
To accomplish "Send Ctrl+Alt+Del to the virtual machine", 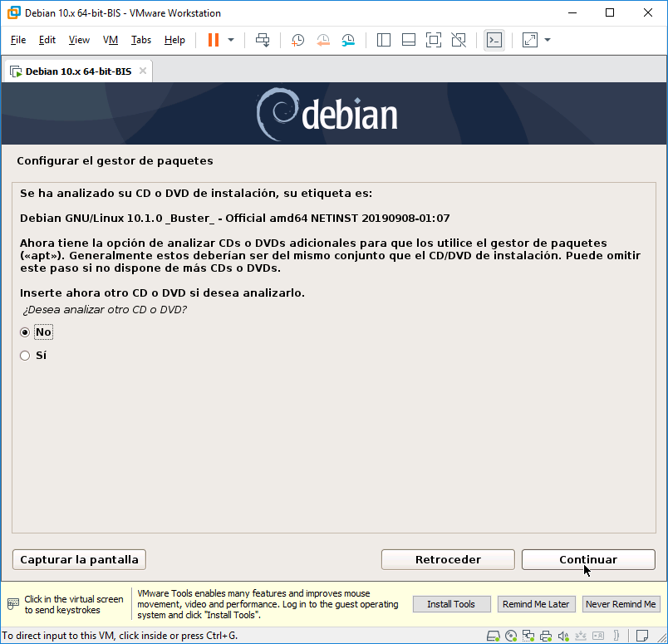I will (263, 40).
